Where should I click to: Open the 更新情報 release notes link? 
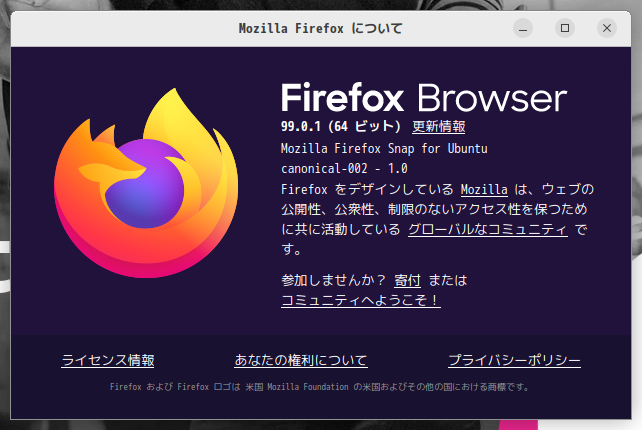pyautogui.click(x=439, y=127)
